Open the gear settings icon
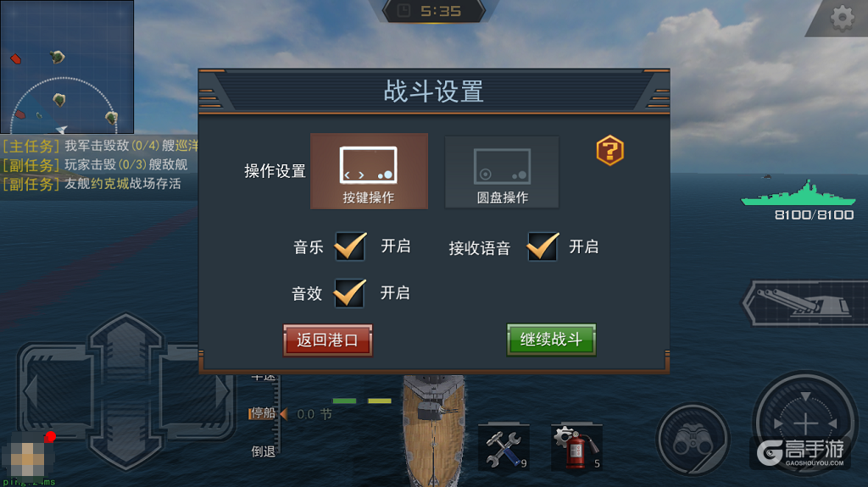This screenshot has height=487, width=868. click(x=842, y=17)
